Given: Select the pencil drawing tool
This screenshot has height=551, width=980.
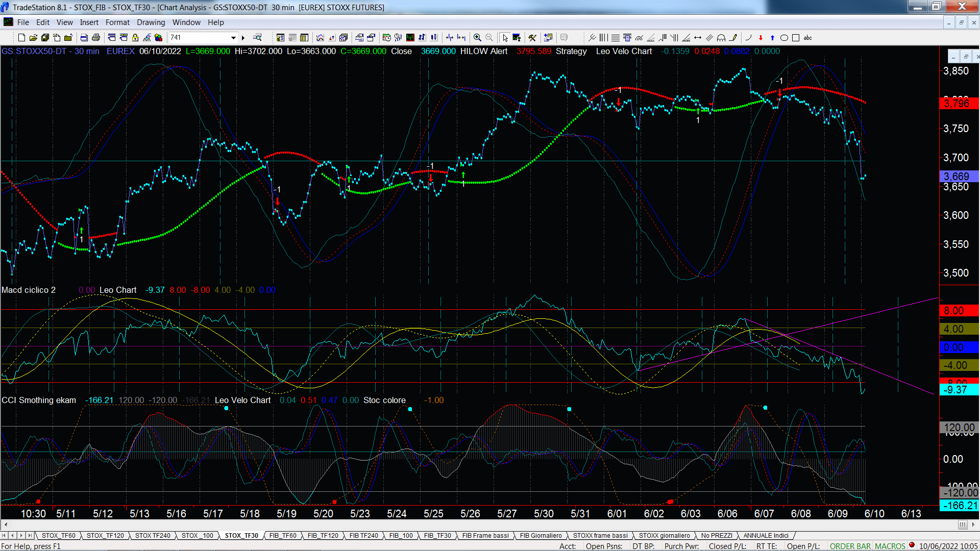Looking at the screenshot, I should click(733, 38).
